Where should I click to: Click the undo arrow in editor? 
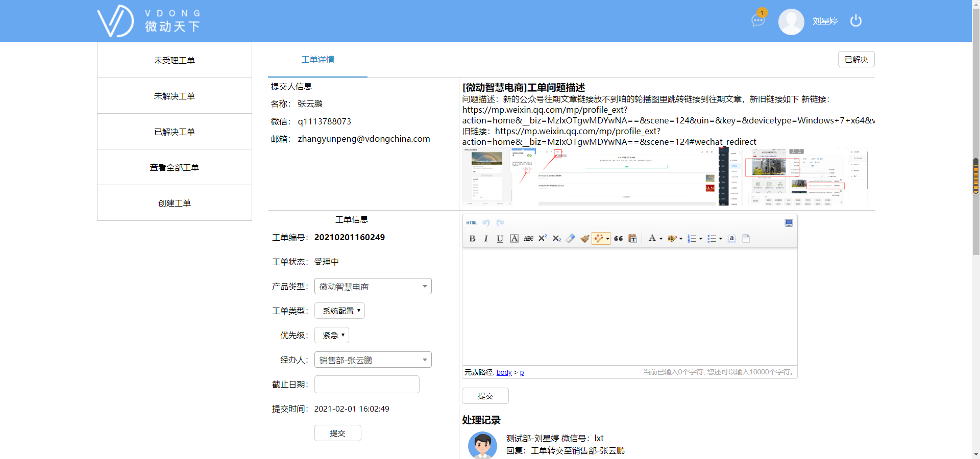coord(486,223)
